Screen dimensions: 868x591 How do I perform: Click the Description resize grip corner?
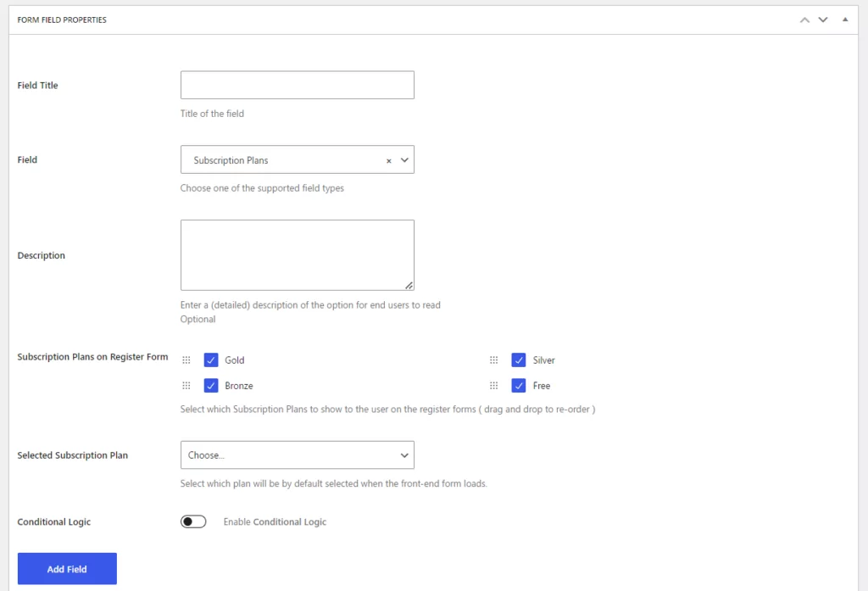(x=409, y=285)
